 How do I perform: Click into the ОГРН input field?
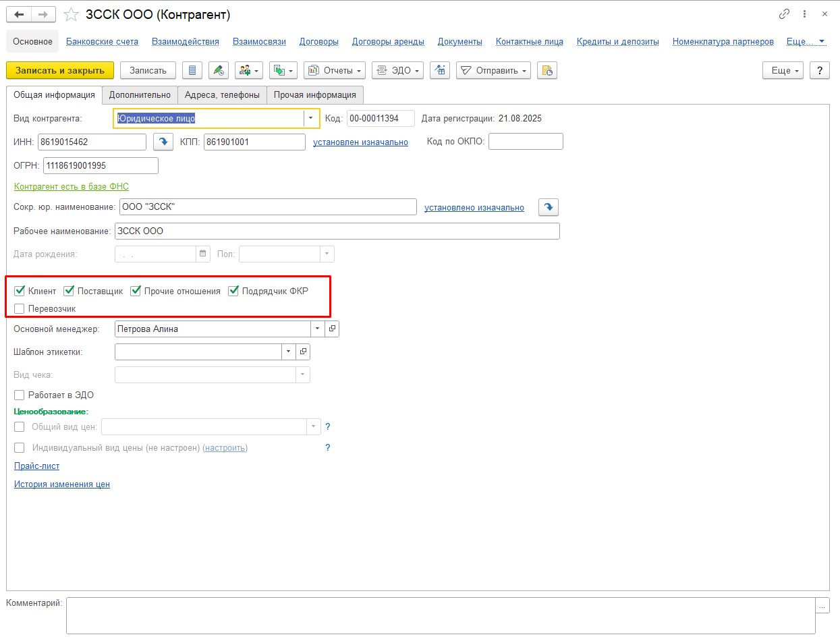point(101,165)
